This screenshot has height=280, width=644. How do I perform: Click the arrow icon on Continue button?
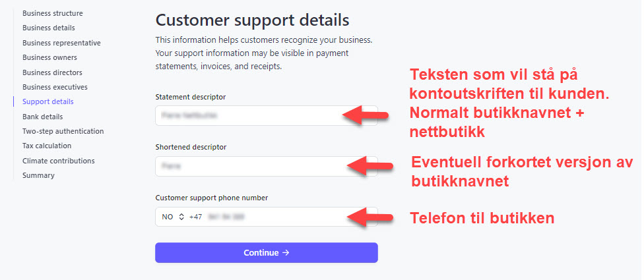286,253
